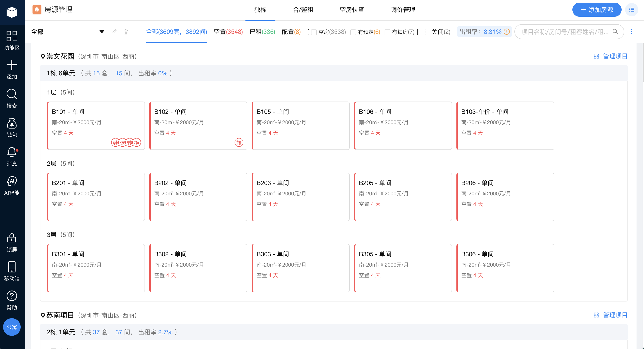Open room card B105 - 单间
This screenshot has width=644, height=349.
click(300, 125)
